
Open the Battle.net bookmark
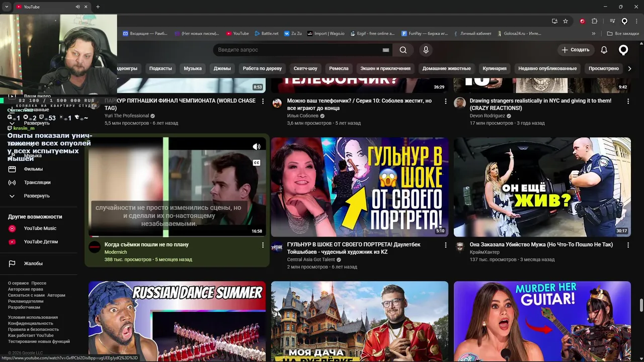click(x=266, y=34)
